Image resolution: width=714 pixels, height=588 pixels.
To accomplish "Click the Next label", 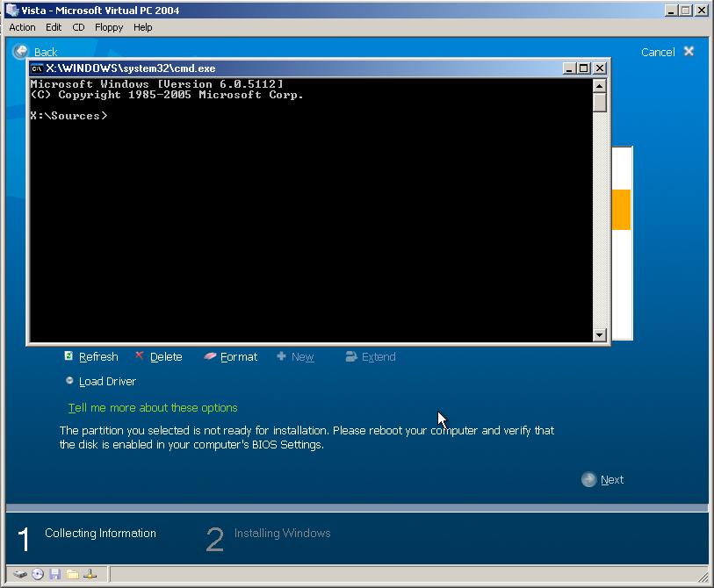I will 612,480.
